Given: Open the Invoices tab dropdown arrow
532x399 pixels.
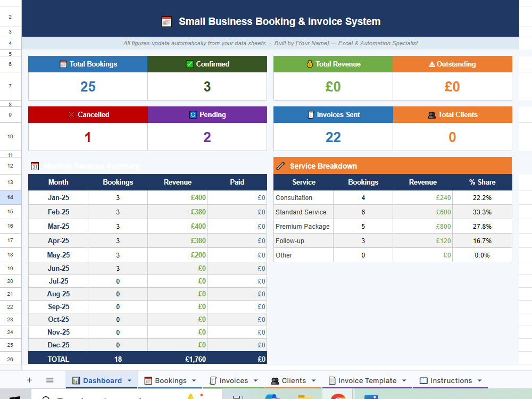Looking at the screenshot, I should [x=256, y=381].
